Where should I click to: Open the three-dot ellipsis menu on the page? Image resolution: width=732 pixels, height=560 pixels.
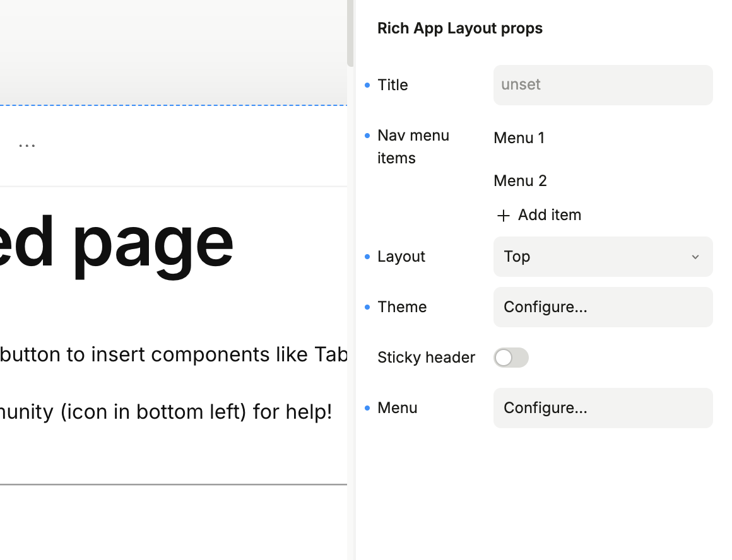[x=27, y=145]
